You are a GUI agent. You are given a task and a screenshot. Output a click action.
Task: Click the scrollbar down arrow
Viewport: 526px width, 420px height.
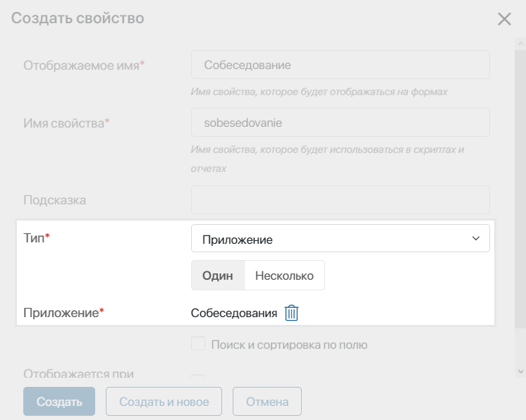[520, 371]
